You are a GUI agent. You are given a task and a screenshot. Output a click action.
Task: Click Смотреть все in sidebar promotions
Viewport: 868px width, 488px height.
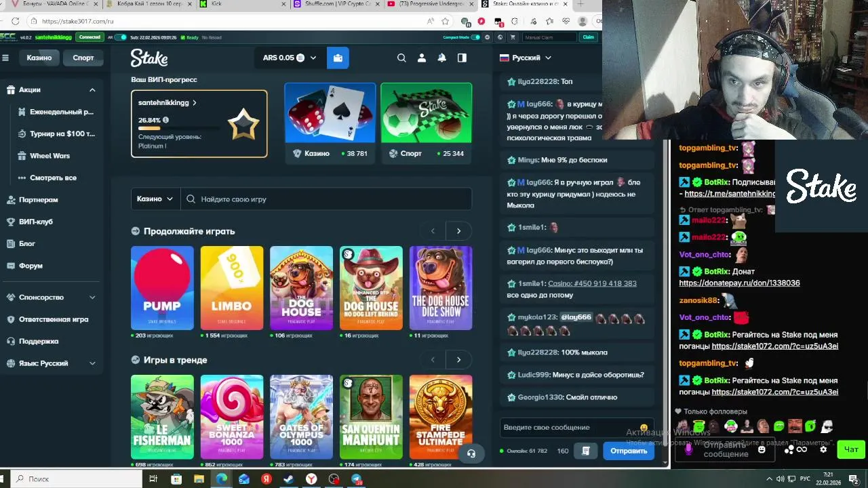53,178
